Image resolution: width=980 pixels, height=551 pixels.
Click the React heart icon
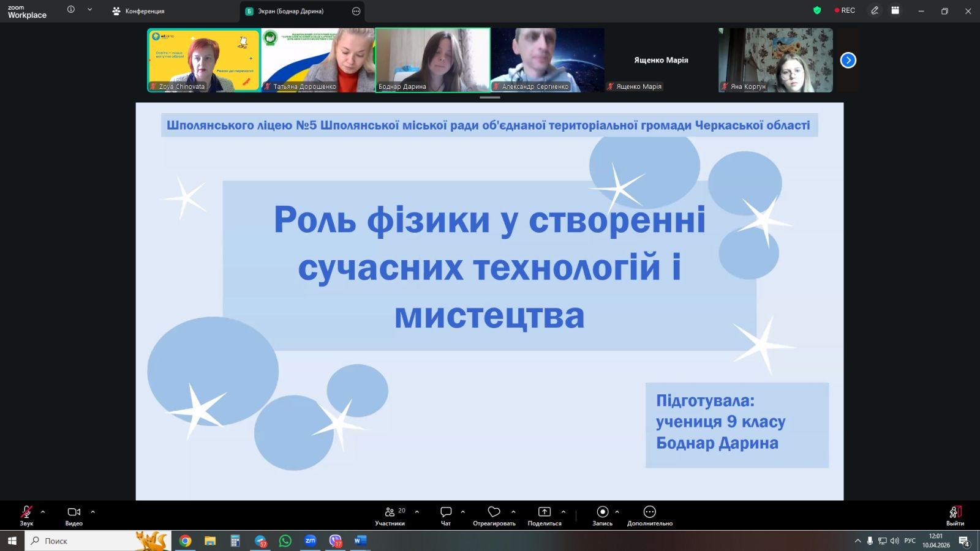coord(494,512)
